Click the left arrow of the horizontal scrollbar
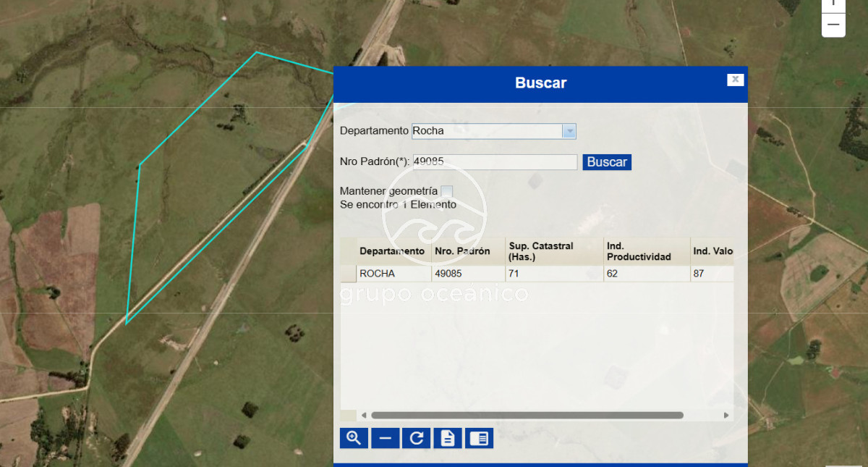 (365, 415)
